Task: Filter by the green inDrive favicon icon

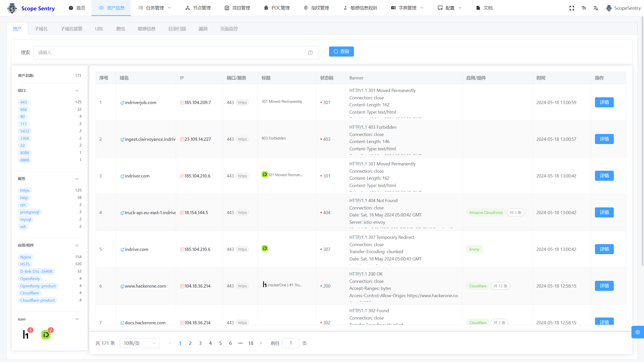Action: click(x=46, y=335)
